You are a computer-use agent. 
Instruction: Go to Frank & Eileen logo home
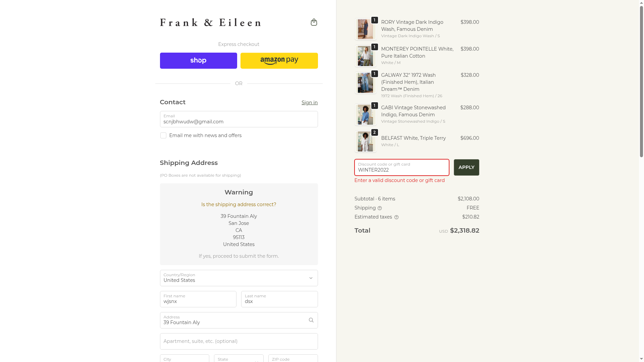(210, 22)
